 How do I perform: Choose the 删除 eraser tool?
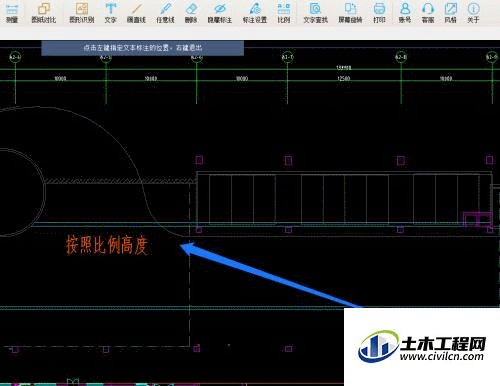pos(191,13)
